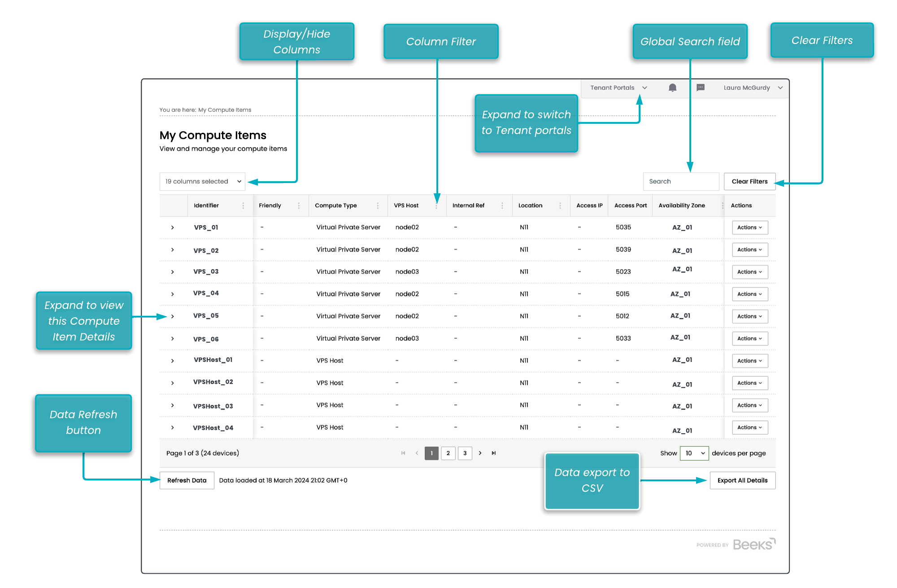
Task: Open Actions menu for VPS_03
Action: point(749,272)
